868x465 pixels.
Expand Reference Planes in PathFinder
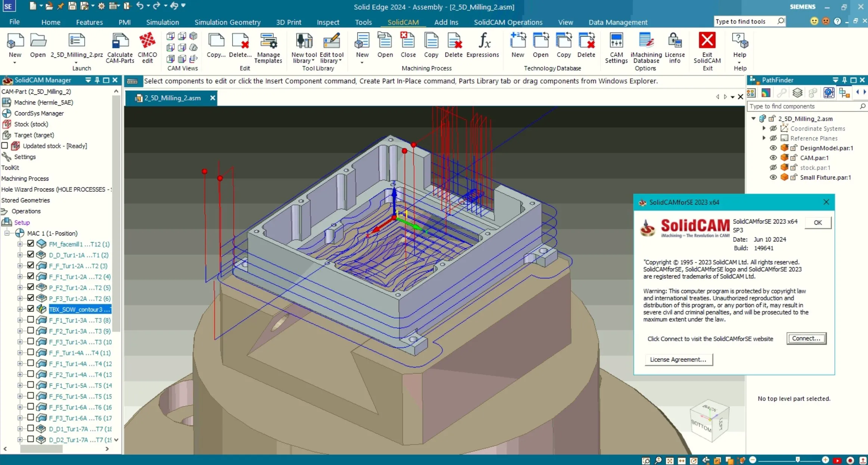click(764, 138)
